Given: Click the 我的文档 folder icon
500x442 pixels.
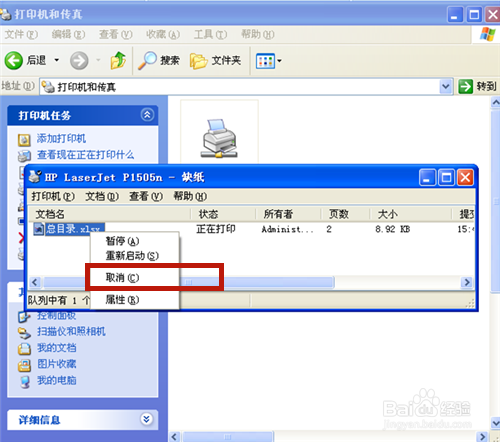Looking at the screenshot, I should click(24, 349).
